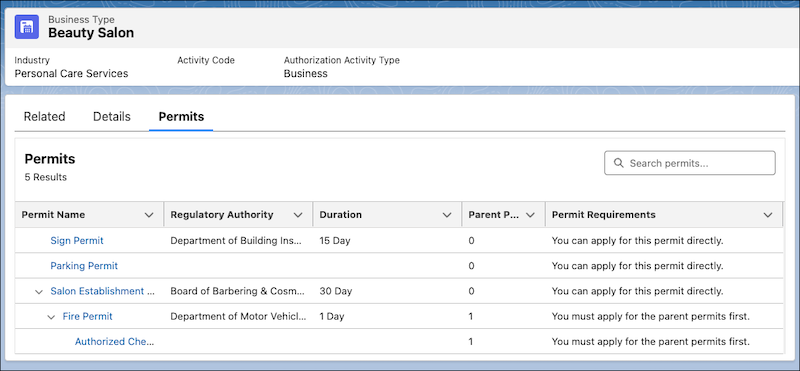Click the 1 Day duration cell
Screen dimensions: 800x371
(x=332, y=316)
